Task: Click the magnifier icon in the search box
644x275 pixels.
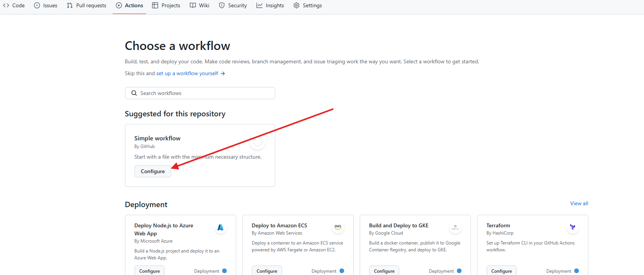Action: point(134,93)
